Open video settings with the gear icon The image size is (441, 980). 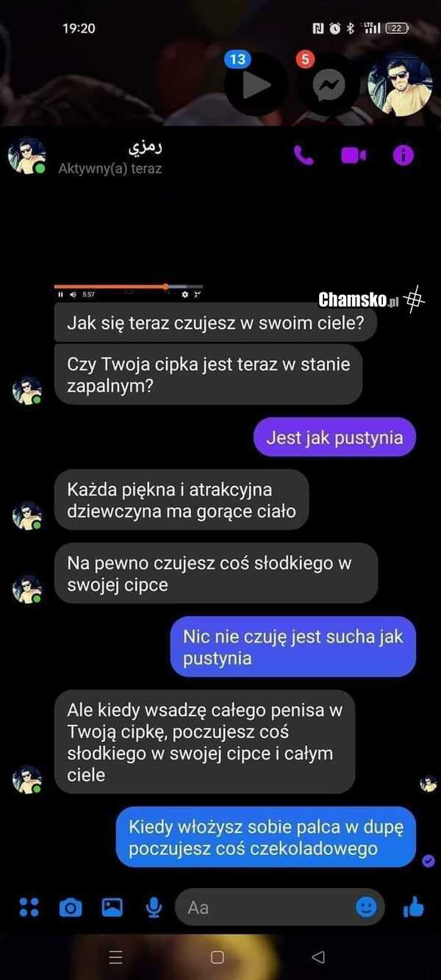(x=185, y=294)
